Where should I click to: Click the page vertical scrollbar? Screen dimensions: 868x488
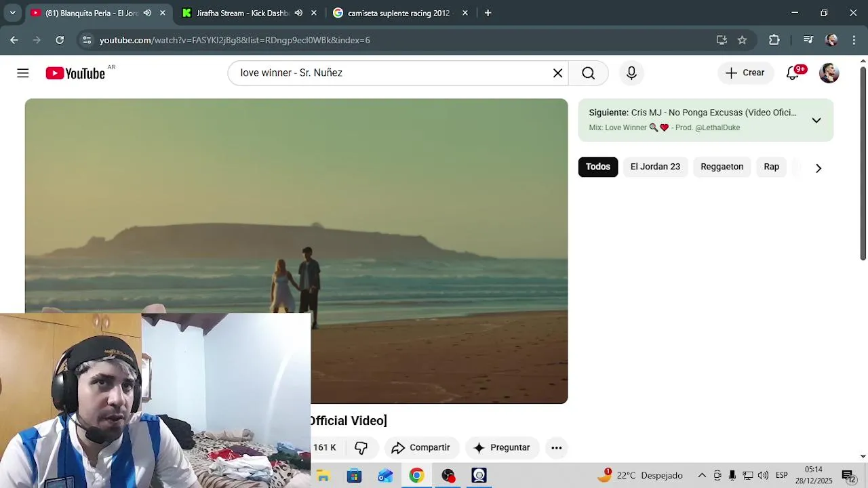(863, 163)
